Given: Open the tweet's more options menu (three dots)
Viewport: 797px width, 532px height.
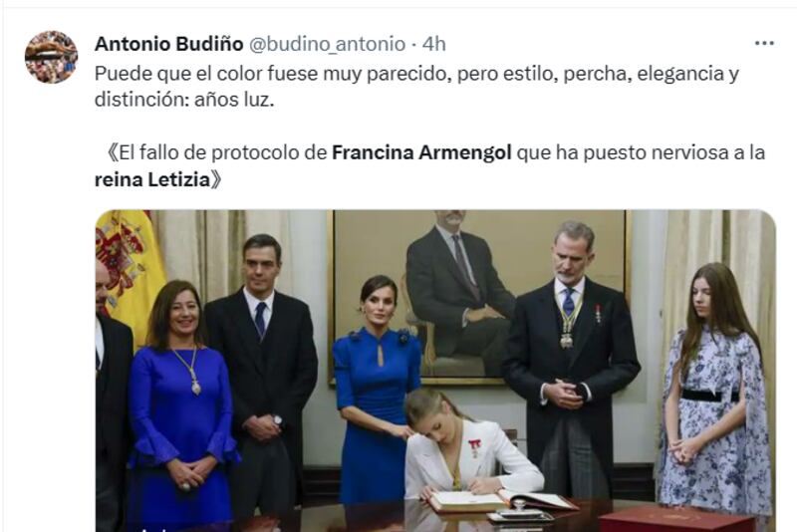Looking at the screenshot, I should point(764,44).
